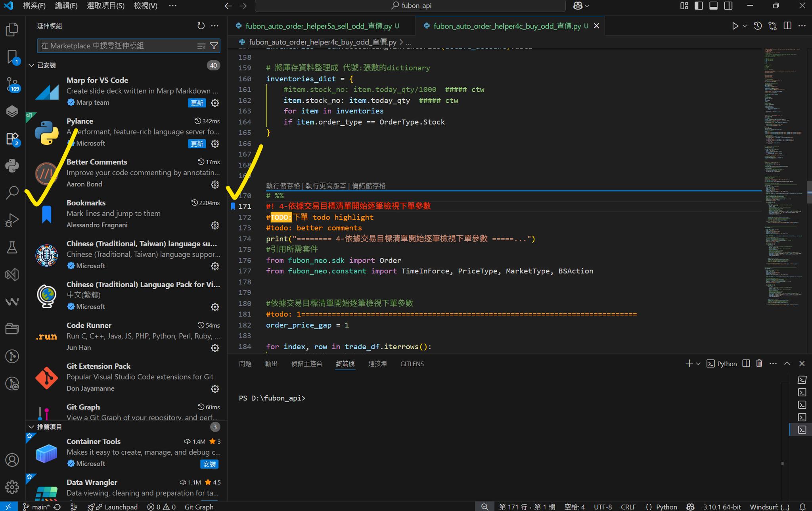Click the editor vertical scrollbar thumb

tap(809, 192)
